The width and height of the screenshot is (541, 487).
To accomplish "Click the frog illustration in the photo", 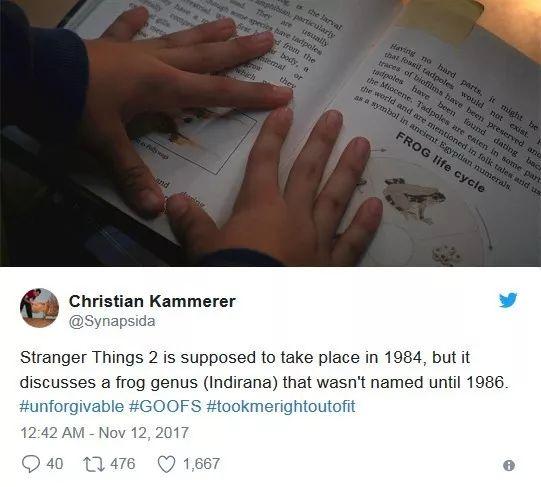I will pyautogui.click(x=412, y=198).
